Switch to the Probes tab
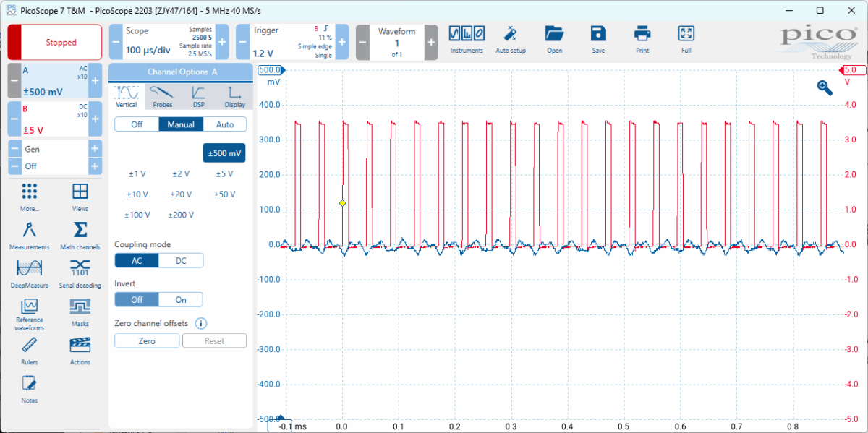Image resolution: width=868 pixels, height=433 pixels. click(163, 96)
